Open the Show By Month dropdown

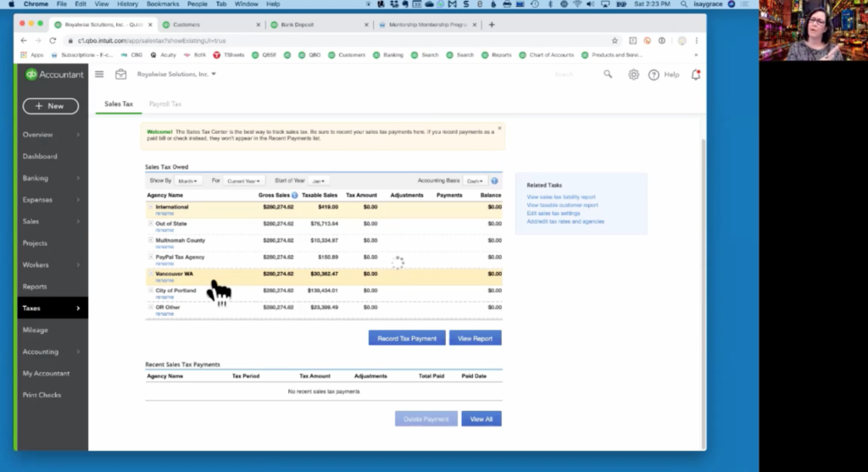click(188, 180)
